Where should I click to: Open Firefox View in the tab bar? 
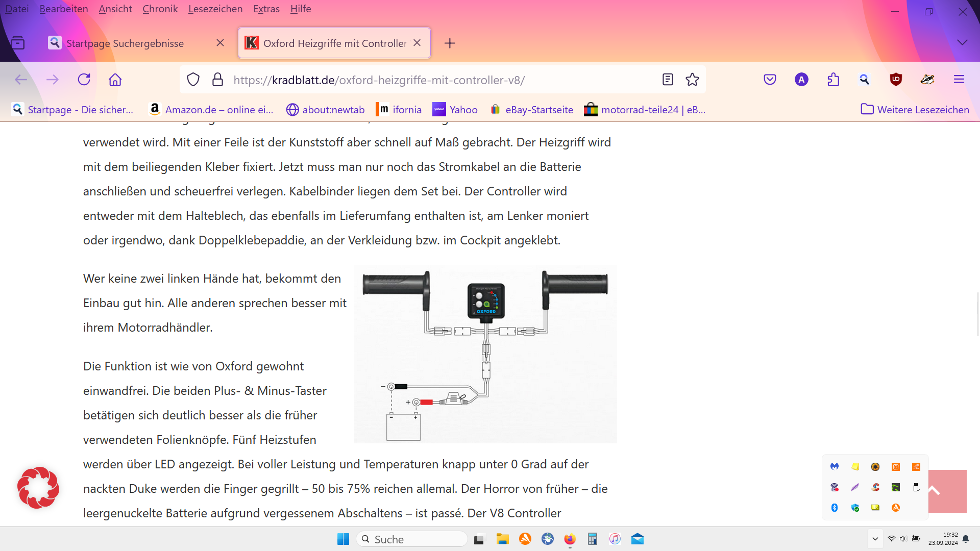[x=18, y=43]
